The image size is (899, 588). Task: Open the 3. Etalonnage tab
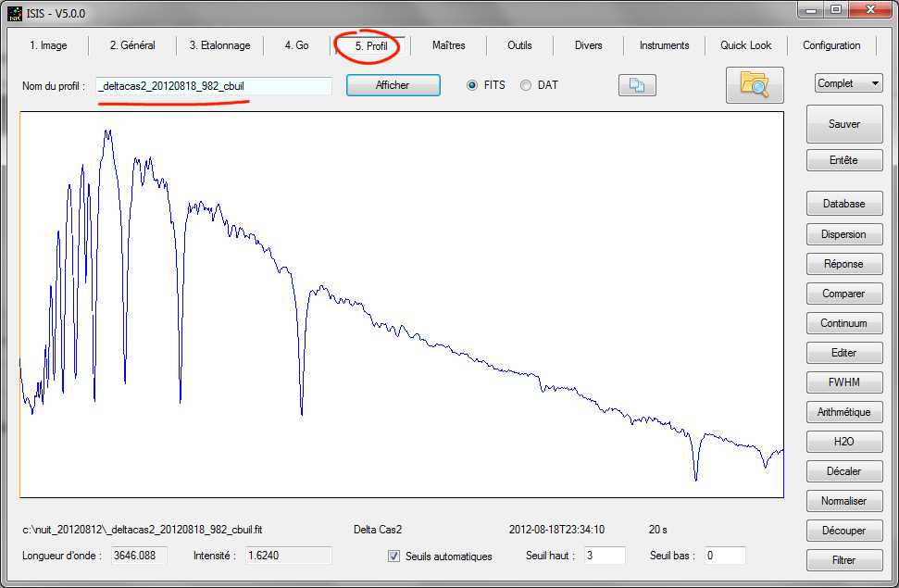point(220,45)
